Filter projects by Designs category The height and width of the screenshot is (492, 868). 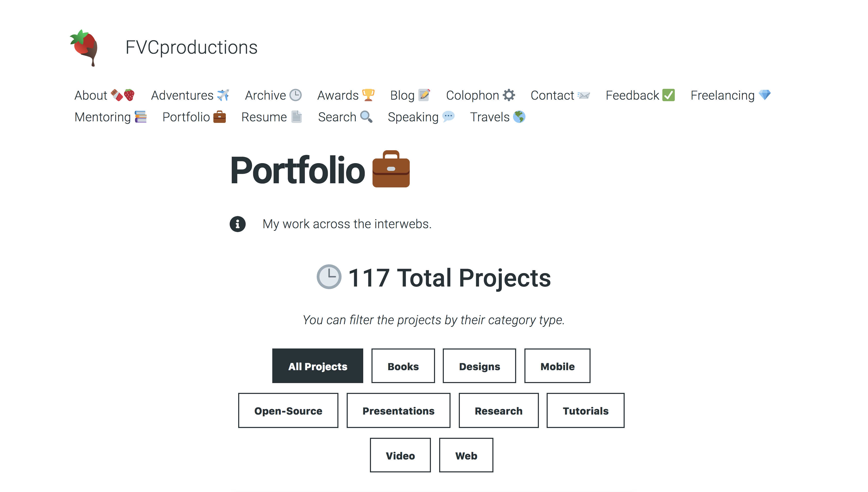[x=479, y=366]
